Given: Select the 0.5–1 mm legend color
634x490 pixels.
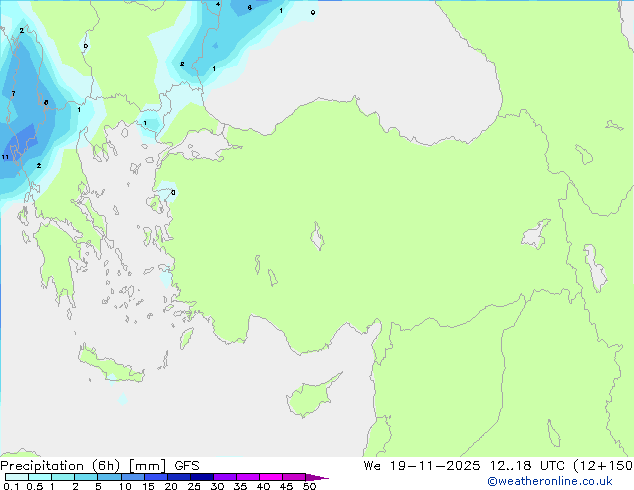Looking at the screenshot, I should point(40,477).
